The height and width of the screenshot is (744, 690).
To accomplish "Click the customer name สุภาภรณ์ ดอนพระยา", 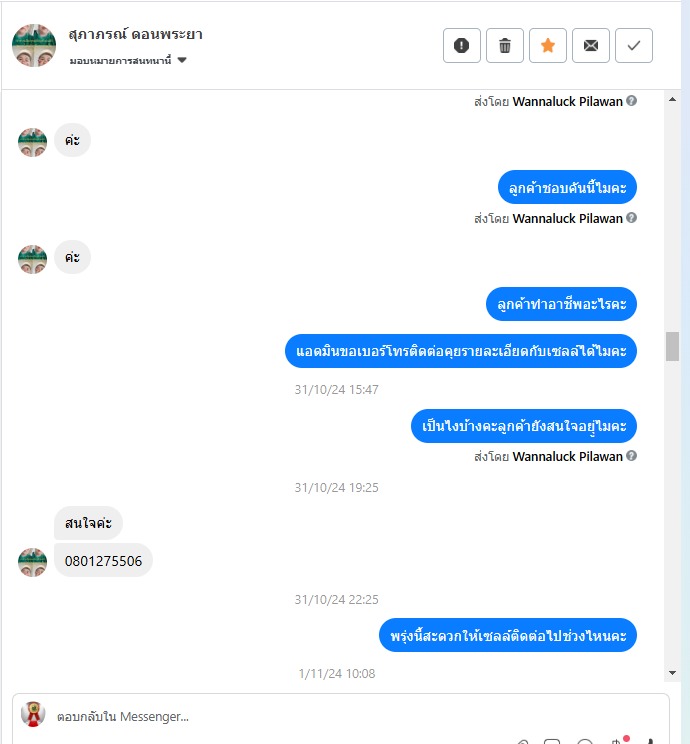I will tap(135, 34).
